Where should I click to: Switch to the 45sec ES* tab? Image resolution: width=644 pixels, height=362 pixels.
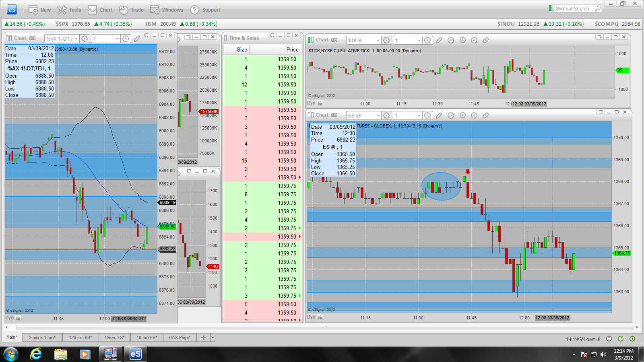[114, 337]
